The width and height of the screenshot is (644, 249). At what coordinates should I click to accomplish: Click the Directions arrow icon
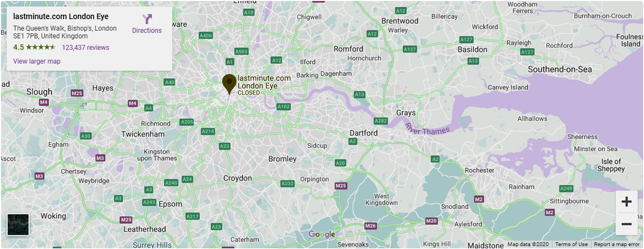147,19
